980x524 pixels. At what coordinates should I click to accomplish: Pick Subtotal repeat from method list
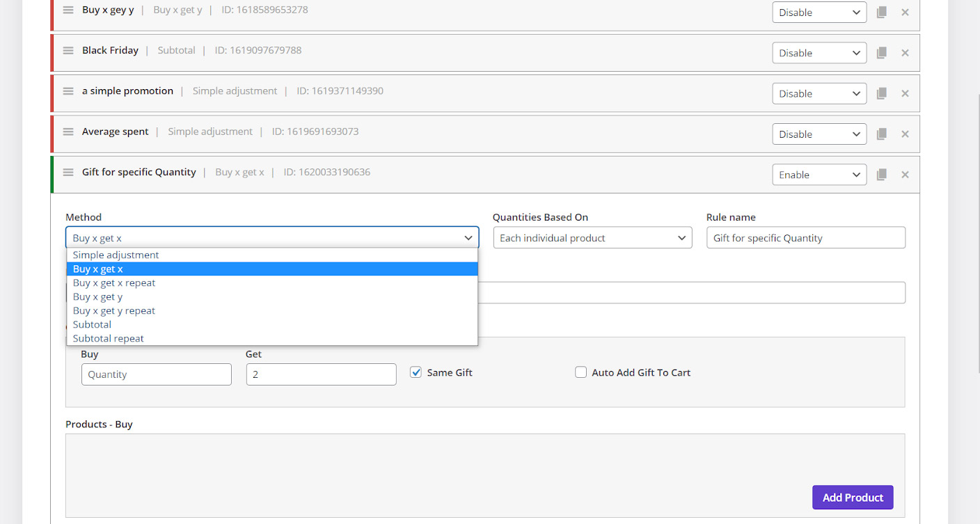[x=109, y=338]
